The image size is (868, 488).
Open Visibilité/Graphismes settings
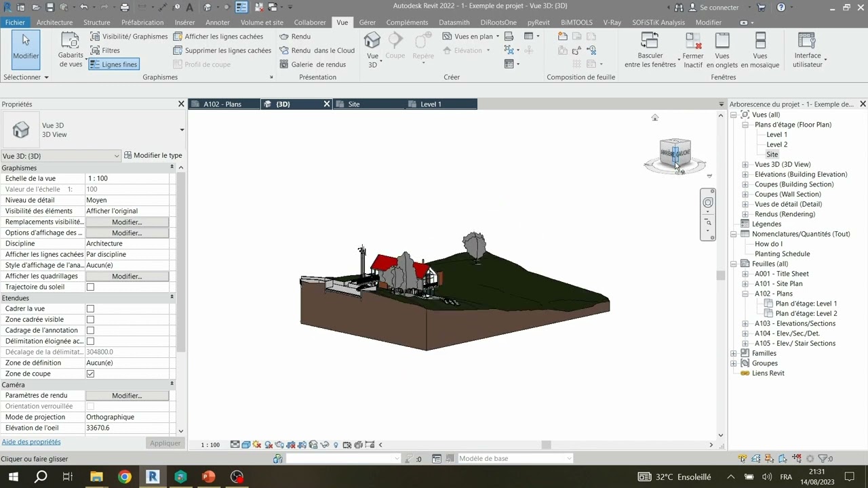129,37
